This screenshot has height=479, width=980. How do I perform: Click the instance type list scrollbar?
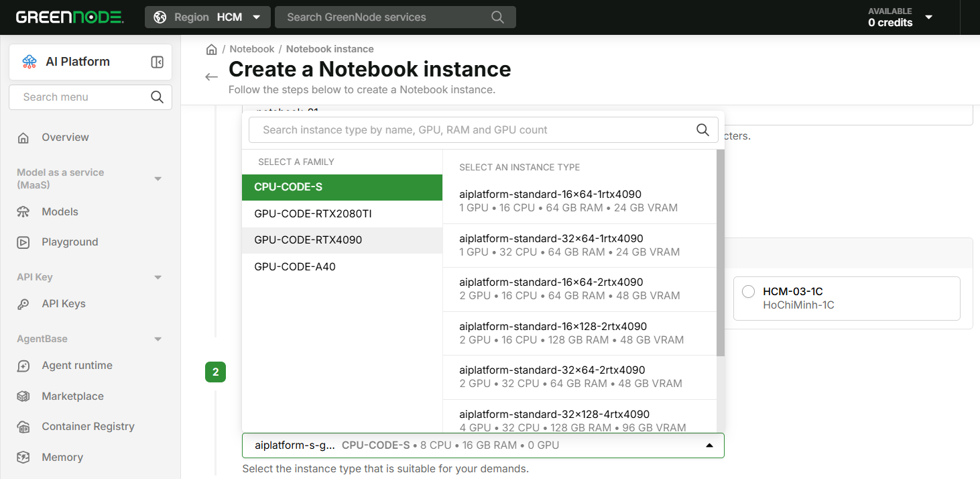721,252
